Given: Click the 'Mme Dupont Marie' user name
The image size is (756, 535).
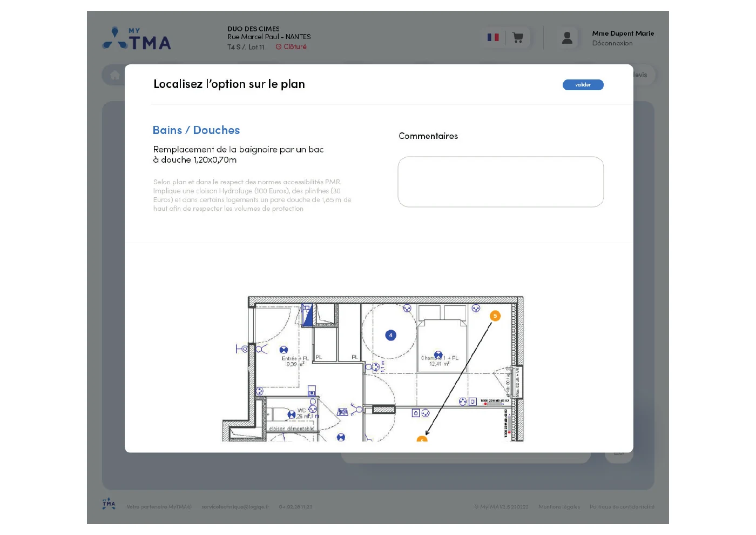Looking at the screenshot, I should pos(623,34).
